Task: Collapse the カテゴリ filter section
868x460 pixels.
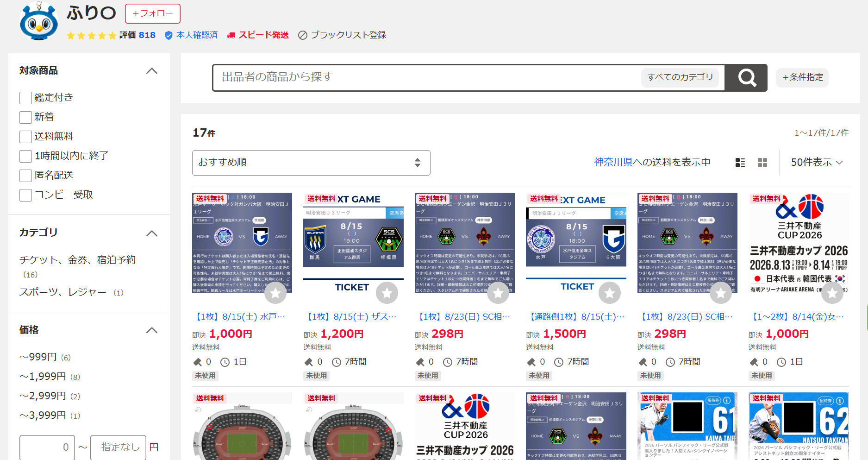Action: tap(152, 233)
